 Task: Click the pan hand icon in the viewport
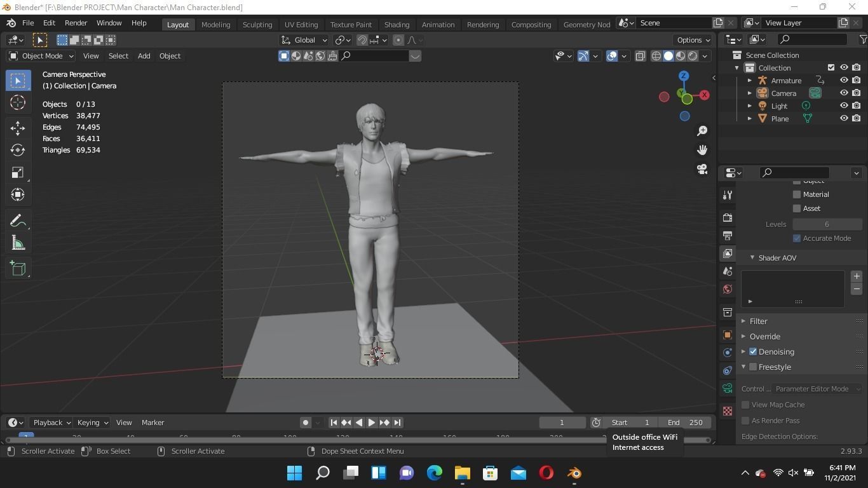pyautogui.click(x=702, y=150)
